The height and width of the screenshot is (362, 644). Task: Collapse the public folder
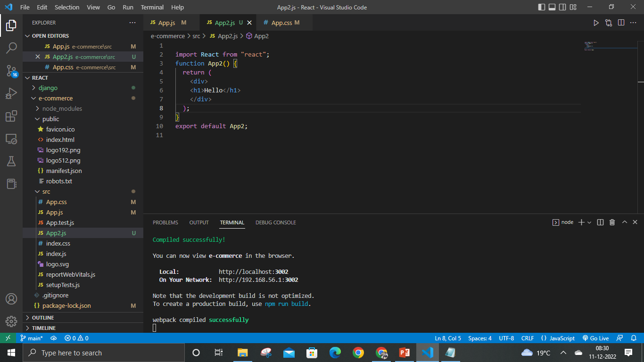tap(83, 119)
